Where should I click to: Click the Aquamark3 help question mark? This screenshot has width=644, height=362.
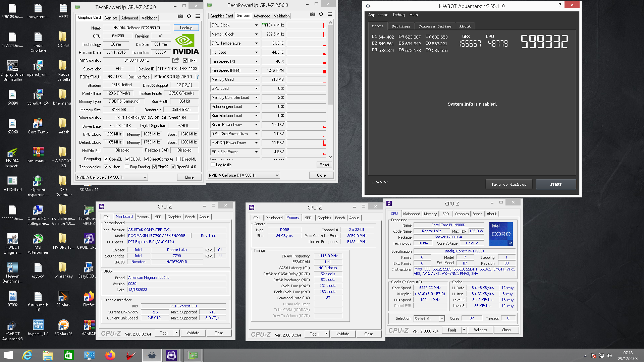pyautogui.click(x=559, y=5)
